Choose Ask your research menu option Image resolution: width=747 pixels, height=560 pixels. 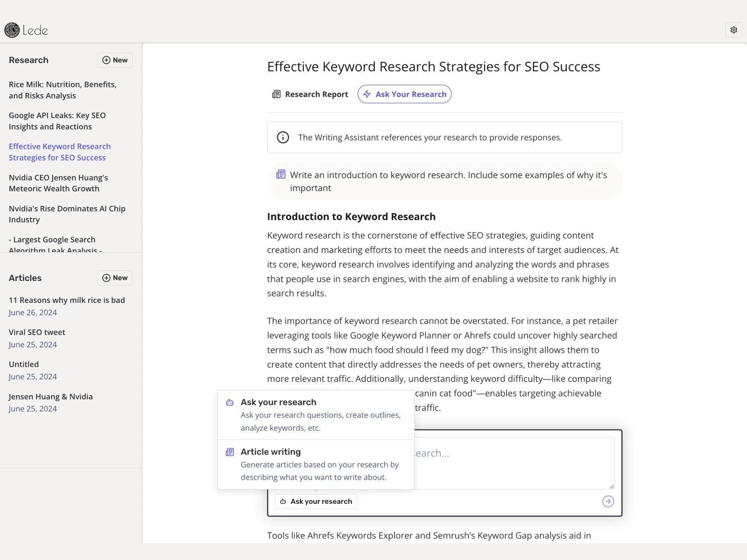pos(316,415)
